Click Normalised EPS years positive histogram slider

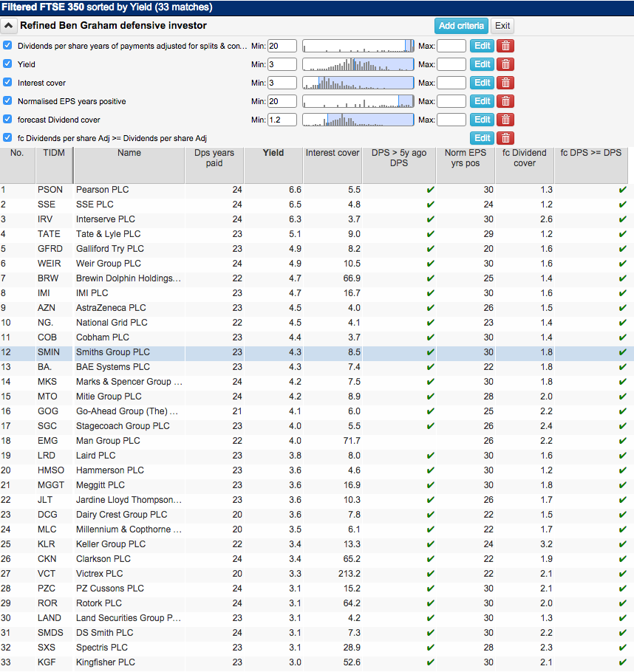tap(358, 101)
